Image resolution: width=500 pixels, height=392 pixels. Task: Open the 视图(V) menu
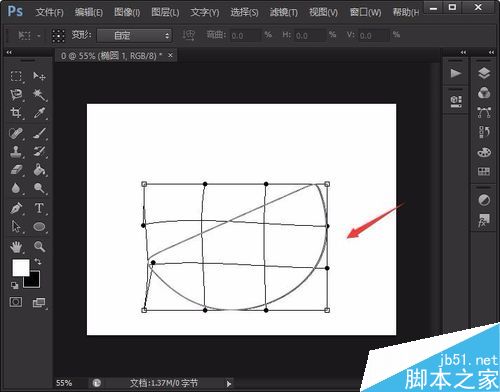[323, 13]
